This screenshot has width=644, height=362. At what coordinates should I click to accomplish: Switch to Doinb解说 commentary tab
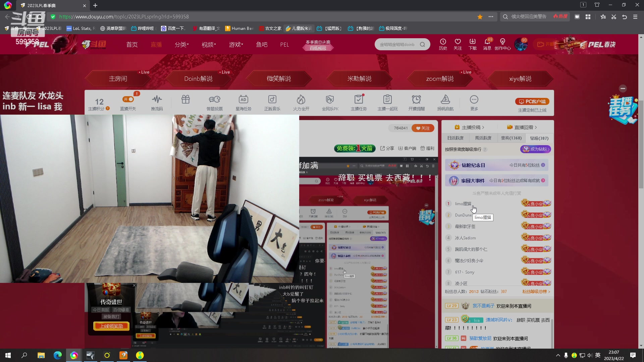pos(198,79)
